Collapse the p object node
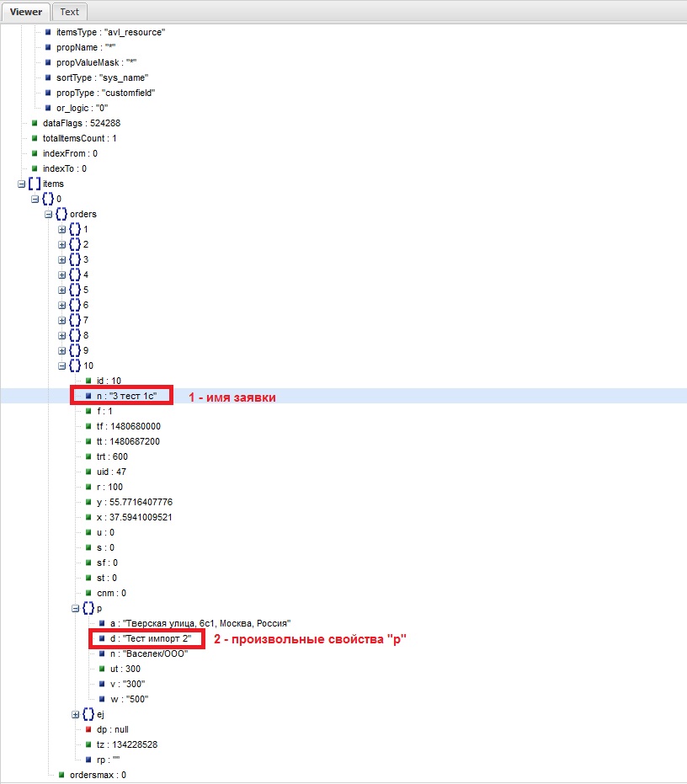This screenshot has width=687, height=784. (75, 608)
